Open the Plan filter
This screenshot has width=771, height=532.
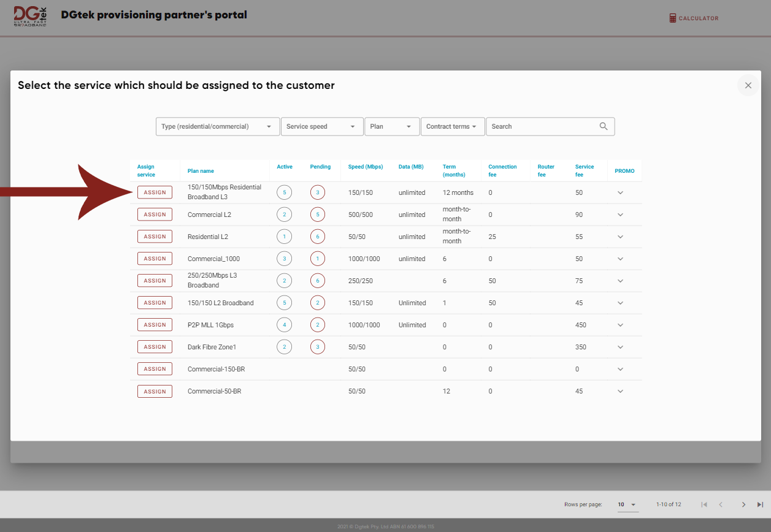(x=392, y=126)
